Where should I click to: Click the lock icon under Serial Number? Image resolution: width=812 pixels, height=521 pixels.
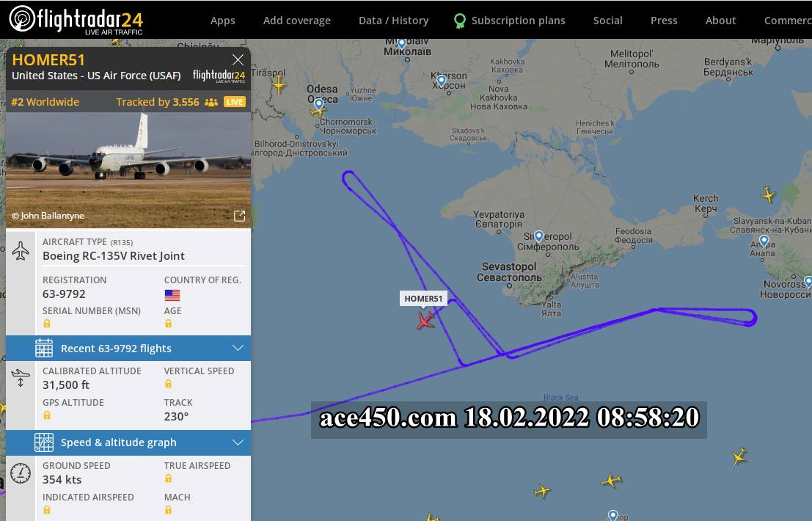[47, 324]
